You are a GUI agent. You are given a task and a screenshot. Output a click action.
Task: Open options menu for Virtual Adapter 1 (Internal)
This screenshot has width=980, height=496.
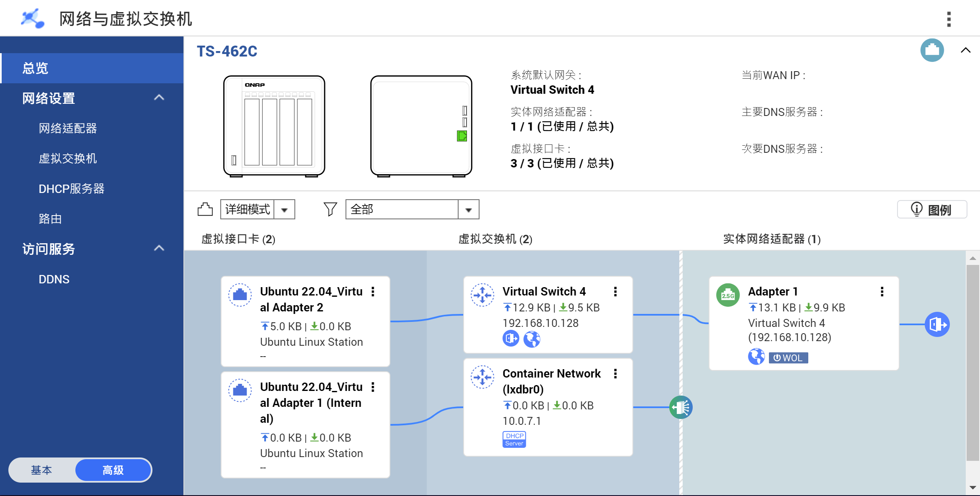coord(373,387)
